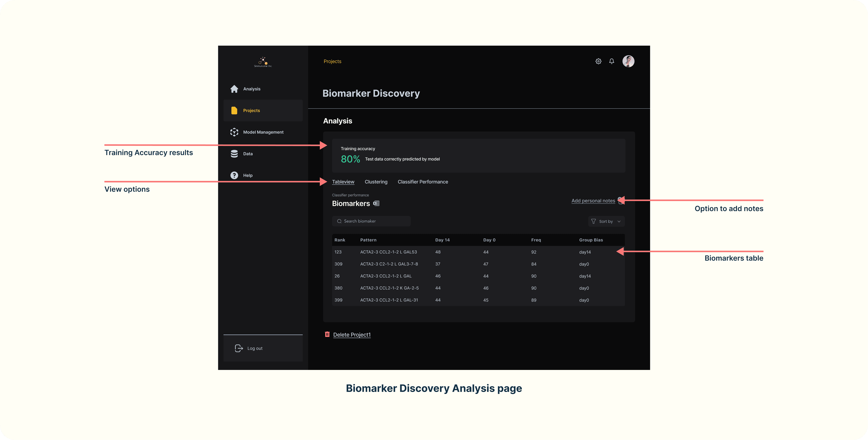The width and height of the screenshot is (868, 440).
Task: Click the Sort by chevron arrow
Action: point(619,222)
